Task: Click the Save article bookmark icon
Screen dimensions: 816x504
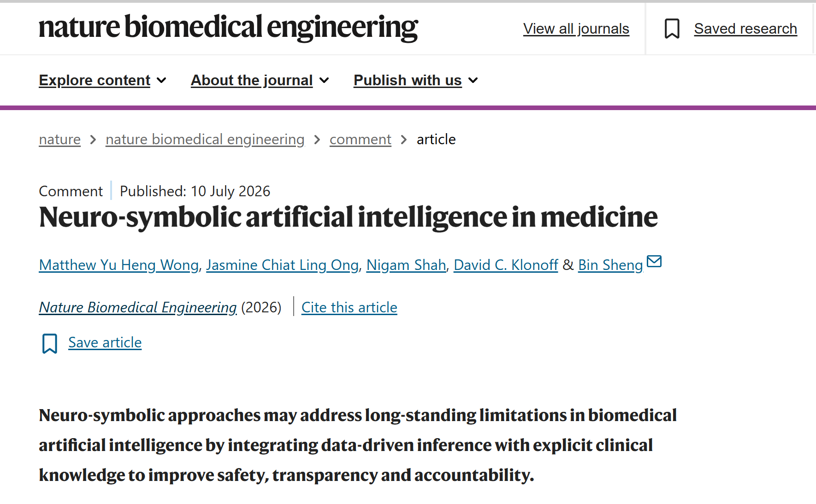Action: pyautogui.click(x=50, y=343)
